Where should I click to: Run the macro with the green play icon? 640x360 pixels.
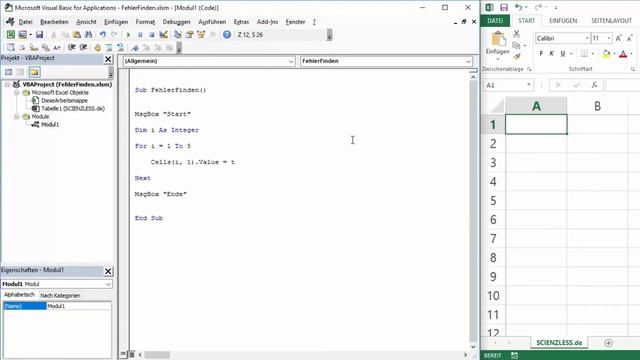pyautogui.click(x=129, y=35)
